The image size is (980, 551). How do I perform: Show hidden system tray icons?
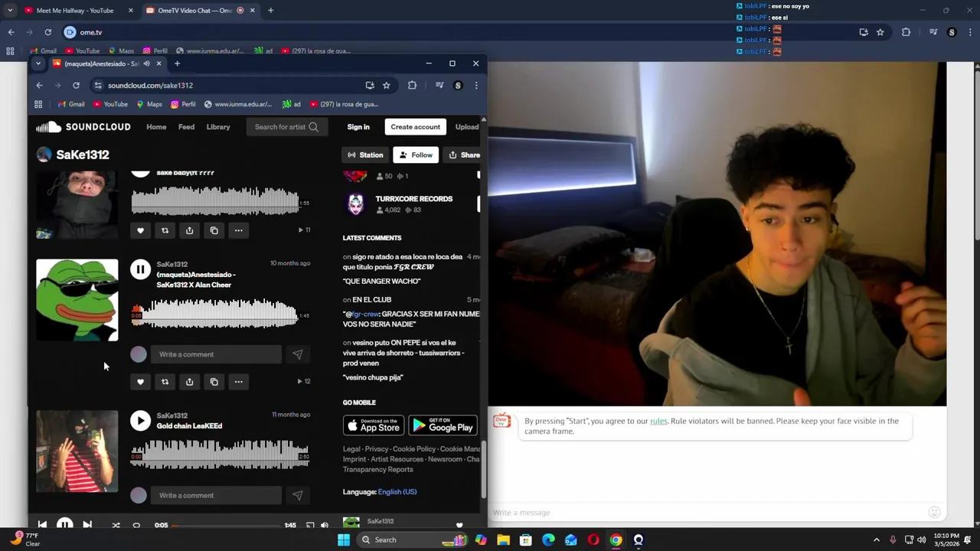tap(877, 540)
